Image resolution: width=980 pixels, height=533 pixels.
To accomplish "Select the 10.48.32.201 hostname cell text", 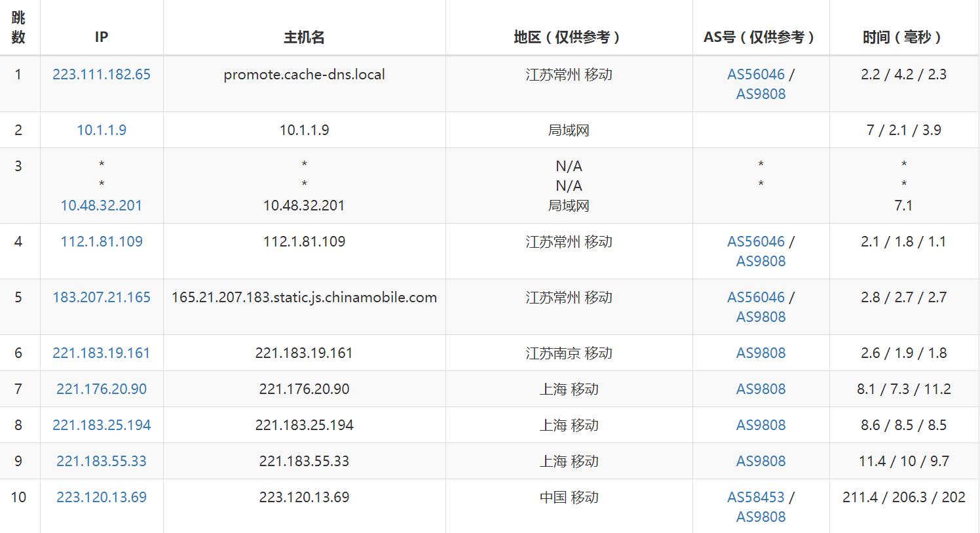I will pyautogui.click(x=304, y=205).
